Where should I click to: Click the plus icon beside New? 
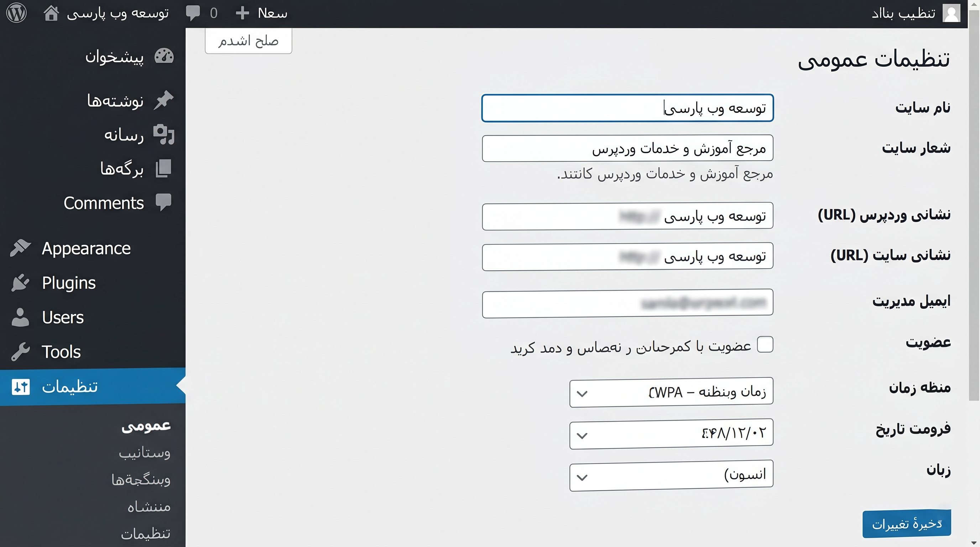(x=243, y=13)
